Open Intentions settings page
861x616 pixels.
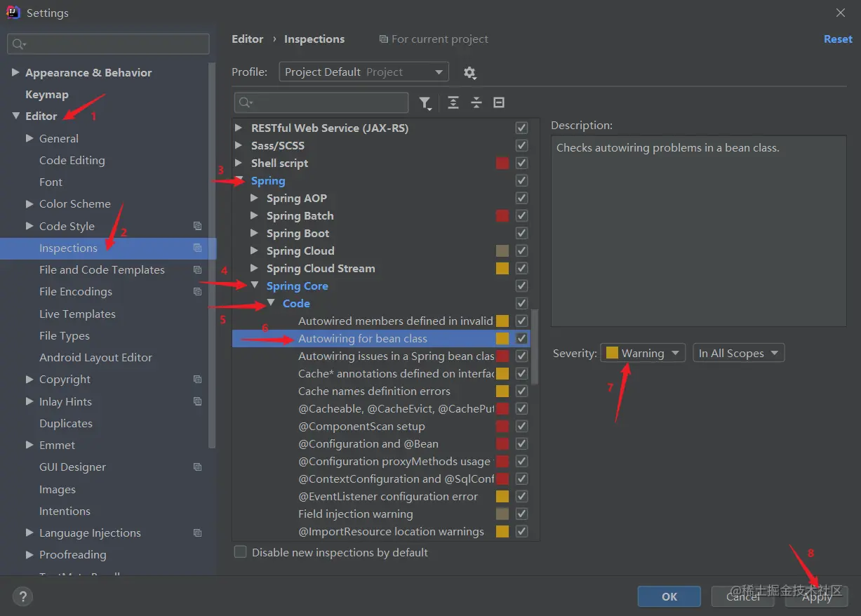pyautogui.click(x=65, y=511)
